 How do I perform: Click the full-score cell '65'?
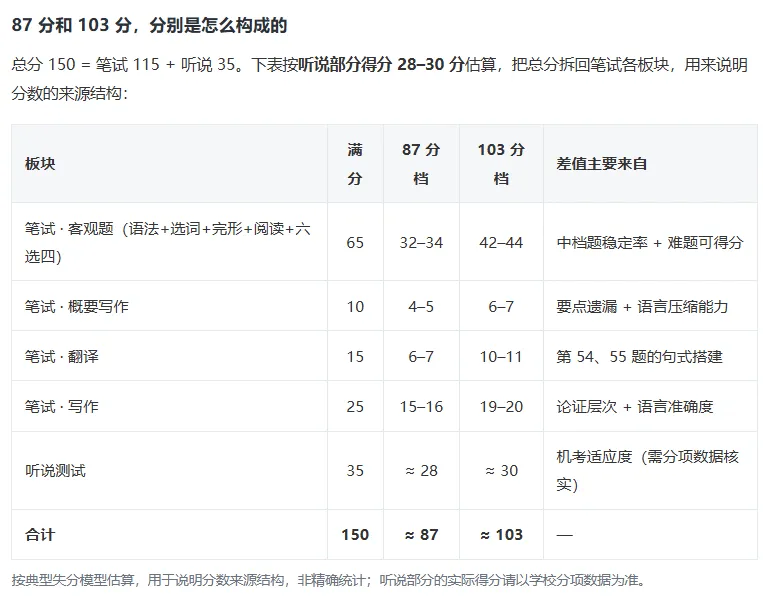pyautogui.click(x=355, y=242)
